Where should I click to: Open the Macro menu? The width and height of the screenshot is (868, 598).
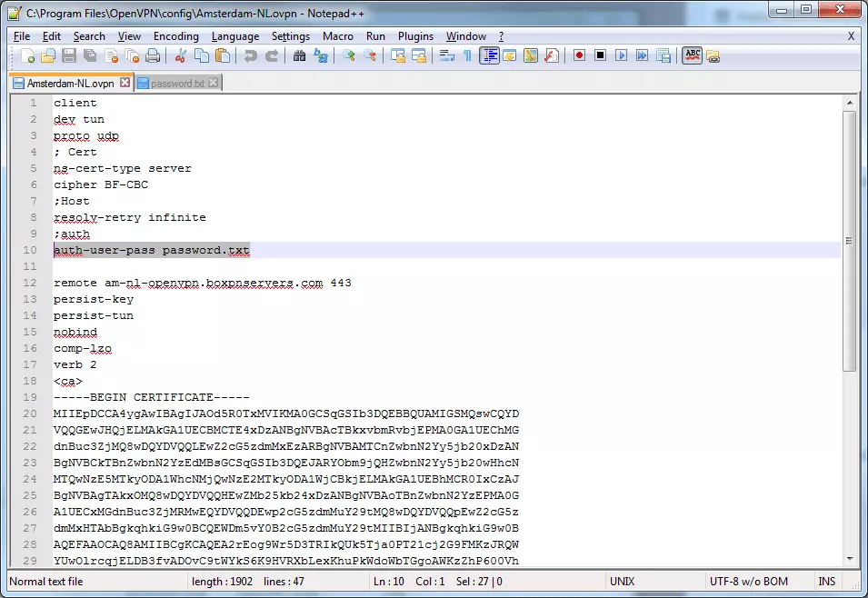coord(337,36)
